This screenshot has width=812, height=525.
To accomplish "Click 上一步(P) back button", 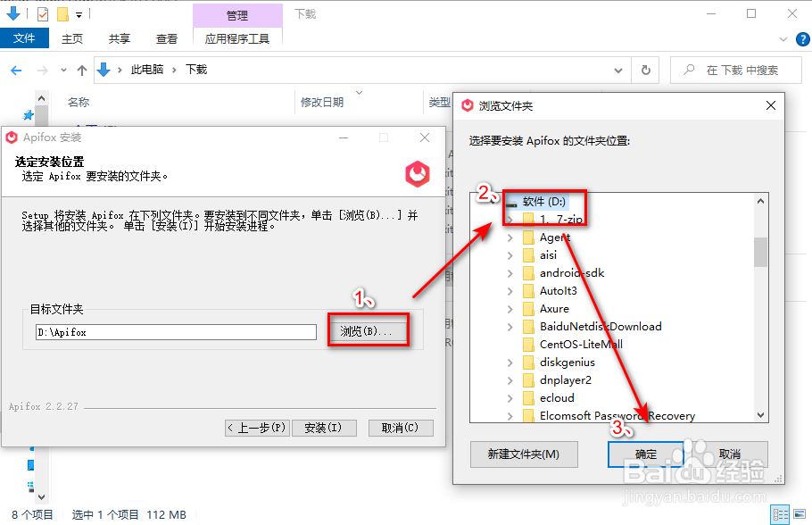I will (x=257, y=428).
